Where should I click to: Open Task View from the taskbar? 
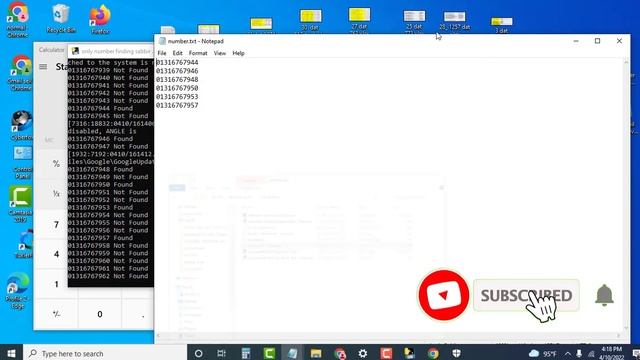(x=222, y=353)
